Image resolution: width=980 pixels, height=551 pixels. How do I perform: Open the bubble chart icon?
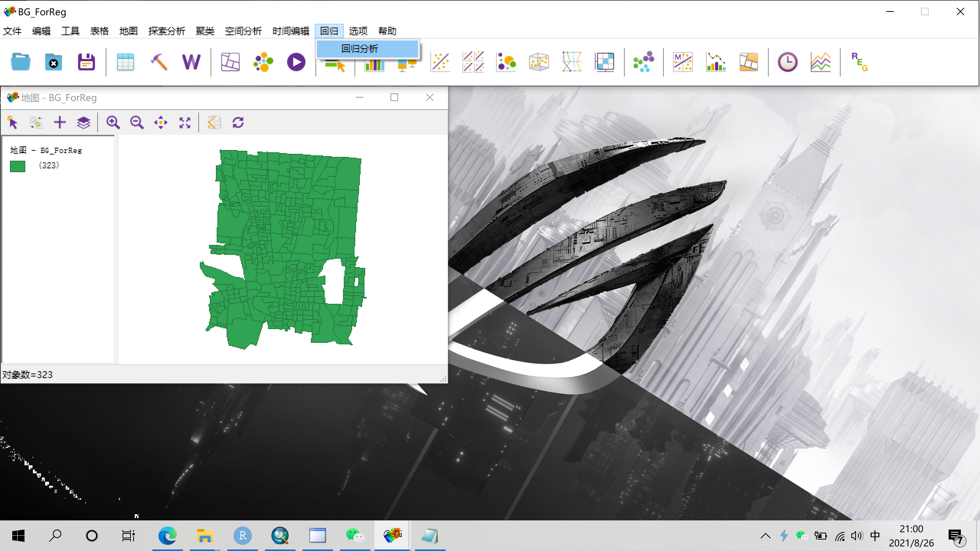[506, 62]
